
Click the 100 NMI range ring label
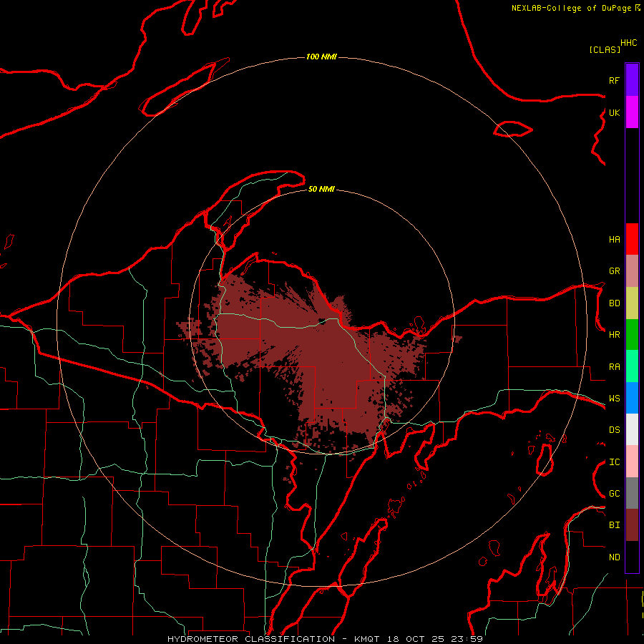(321, 57)
